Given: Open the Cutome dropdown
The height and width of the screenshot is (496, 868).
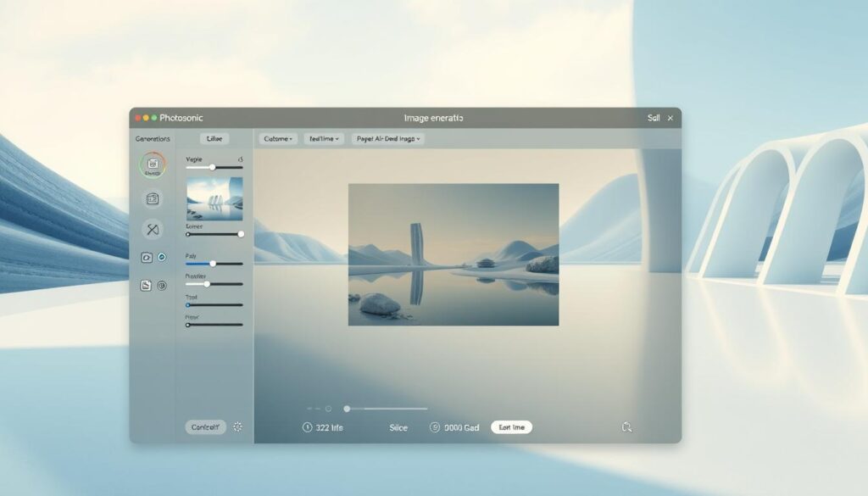Looking at the screenshot, I should coord(278,138).
